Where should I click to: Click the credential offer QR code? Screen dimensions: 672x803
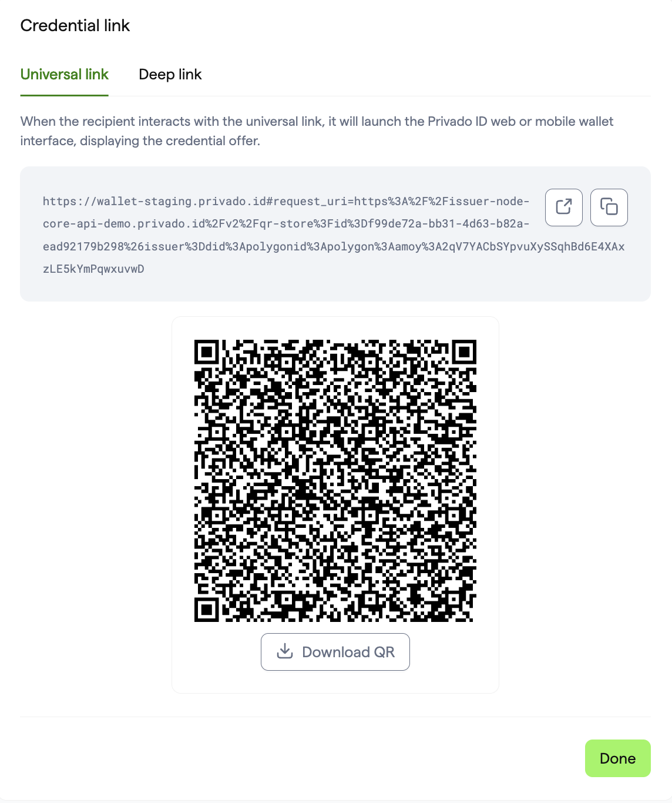point(335,480)
